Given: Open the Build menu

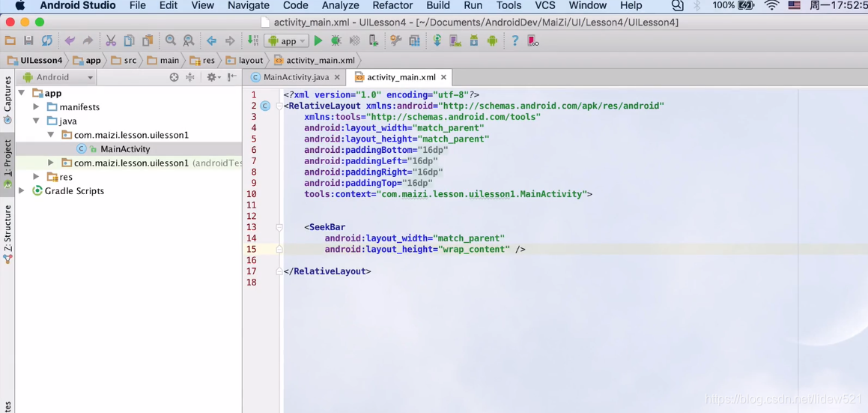Looking at the screenshot, I should coord(438,5).
